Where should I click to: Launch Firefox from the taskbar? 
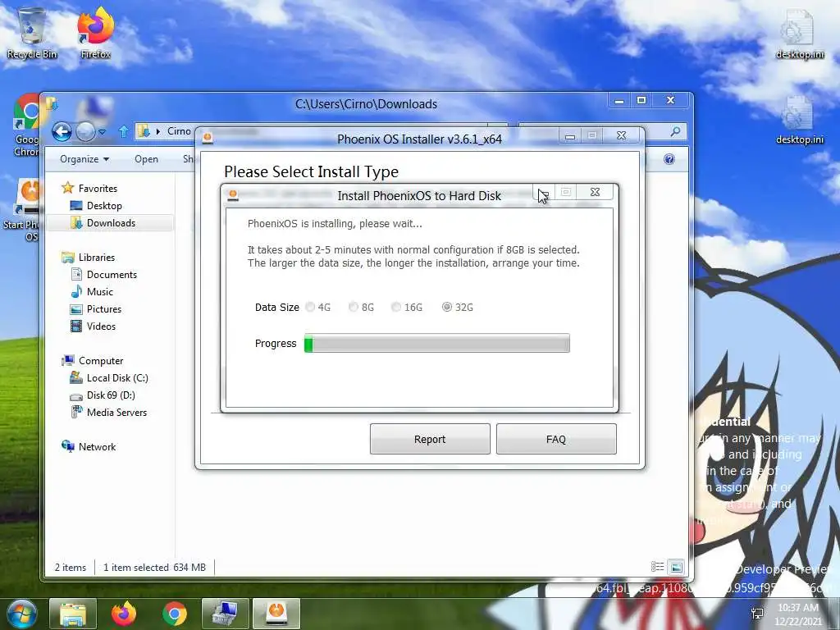(x=124, y=614)
